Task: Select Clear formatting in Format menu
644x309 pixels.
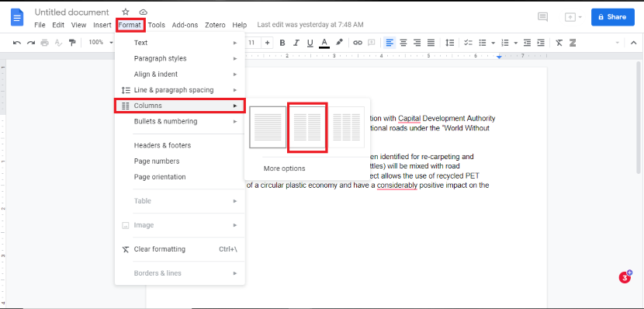Action: point(180,249)
